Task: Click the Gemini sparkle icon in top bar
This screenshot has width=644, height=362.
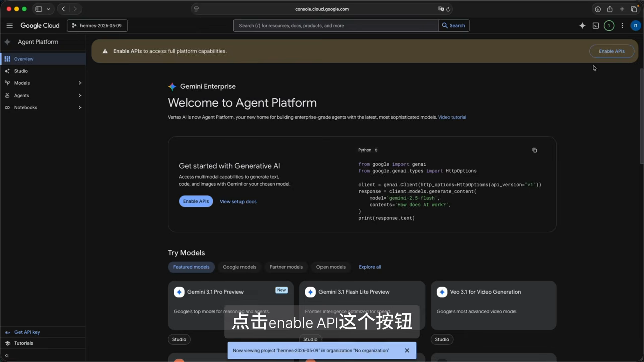Action: coord(582,25)
